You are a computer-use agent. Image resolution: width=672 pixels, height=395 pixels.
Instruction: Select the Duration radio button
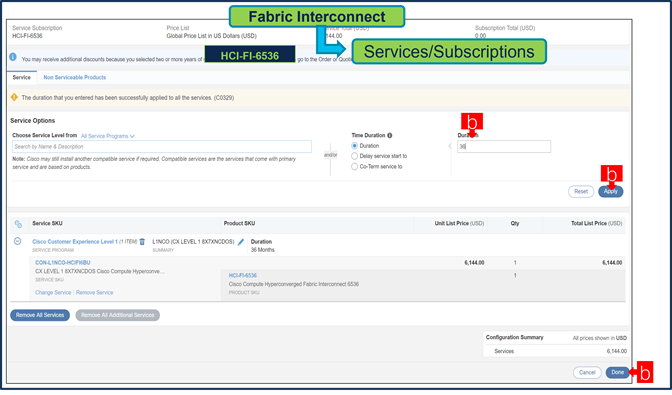[354, 146]
